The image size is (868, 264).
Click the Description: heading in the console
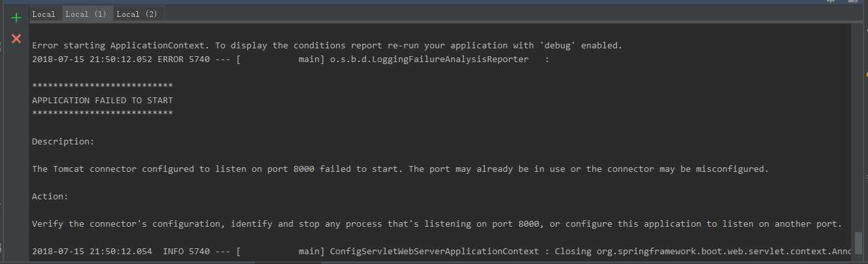[63, 141]
